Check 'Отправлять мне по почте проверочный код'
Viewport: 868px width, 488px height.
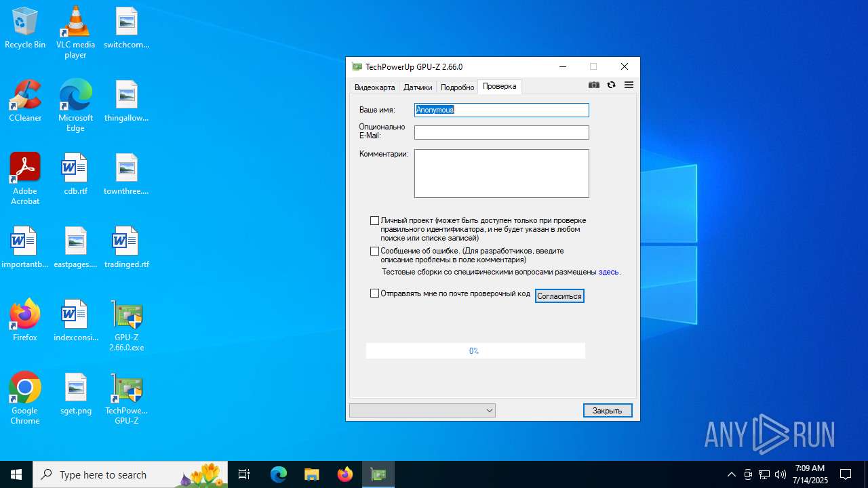tap(374, 293)
